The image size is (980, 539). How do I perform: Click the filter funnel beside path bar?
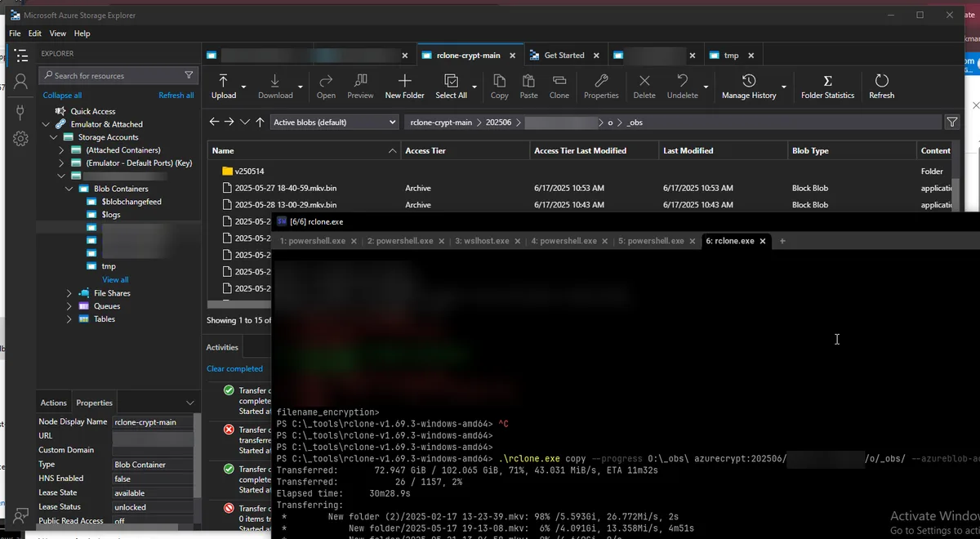coord(952,122)
